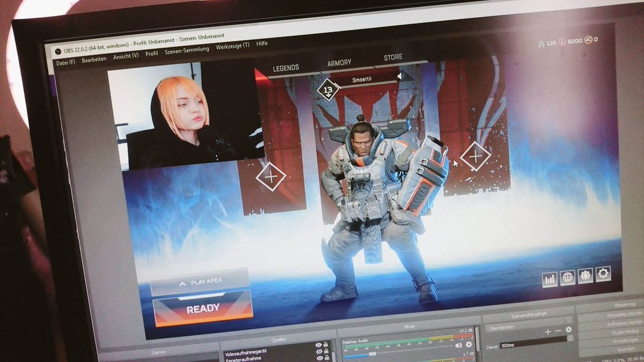Viewport: 644px width, 362px height.
Task: Open the Werkzeuge (T) menu
Action: 232,46
